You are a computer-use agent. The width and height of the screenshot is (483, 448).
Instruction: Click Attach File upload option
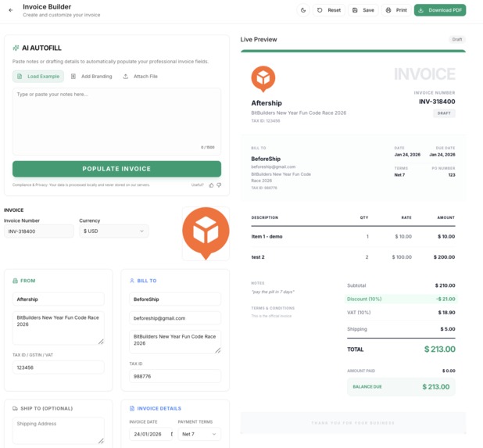140,77
